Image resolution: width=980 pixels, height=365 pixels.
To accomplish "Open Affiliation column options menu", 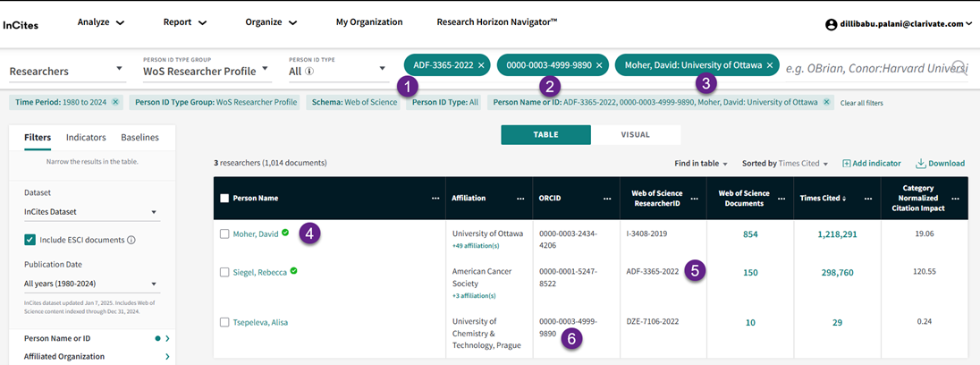I will point(520,198).
